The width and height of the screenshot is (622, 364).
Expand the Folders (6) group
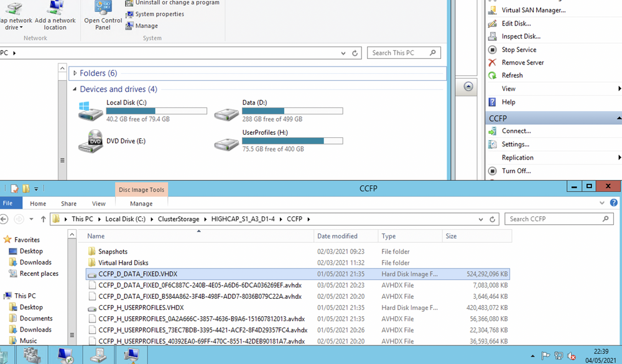(x=75, y=73)
